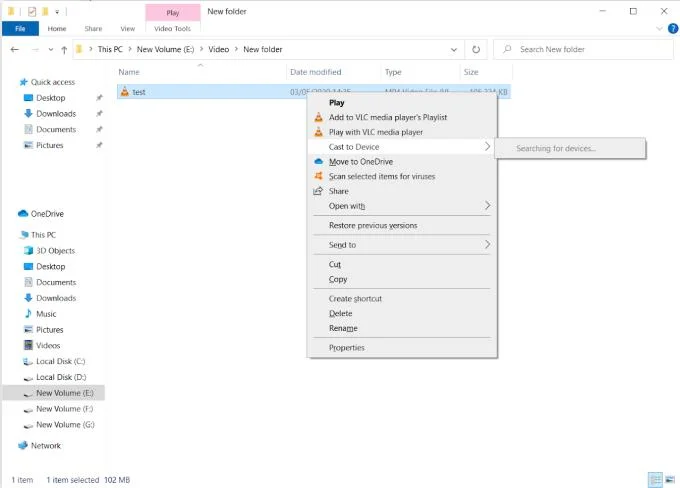Select New Volume (G:) in the sidebar
Image resolution: width=680 pixels, height=488 pixels.
coord(65,424)
